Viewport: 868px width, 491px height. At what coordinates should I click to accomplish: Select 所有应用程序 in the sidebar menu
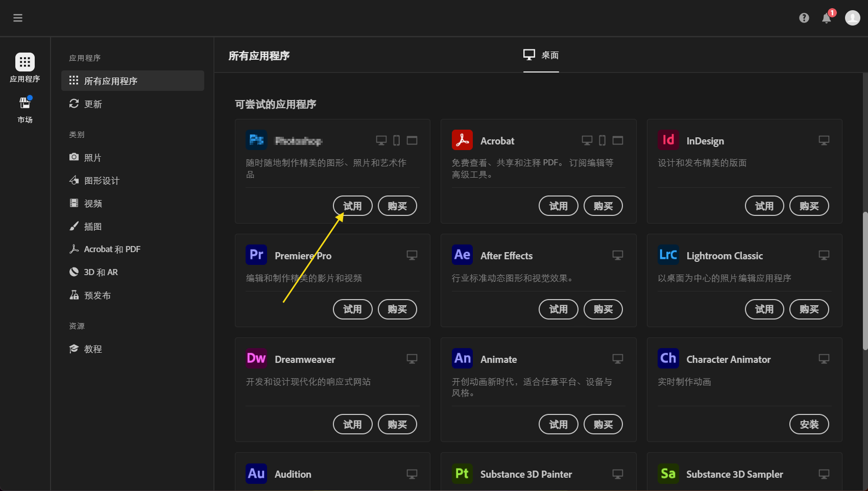pos(110,80)
